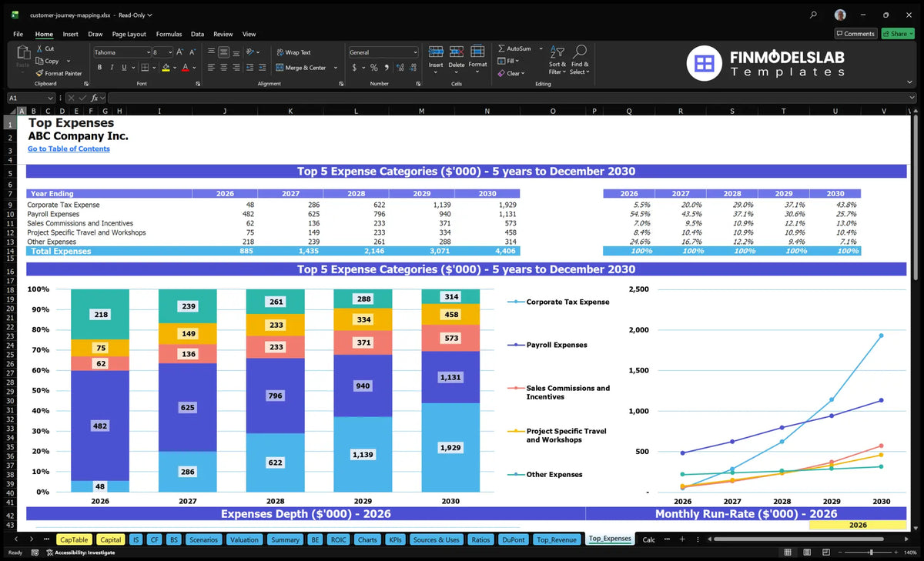Open the CapTable sheet tab
This screenshot has width=924, height=561.
pyautogui.click(x=74, y=539)
